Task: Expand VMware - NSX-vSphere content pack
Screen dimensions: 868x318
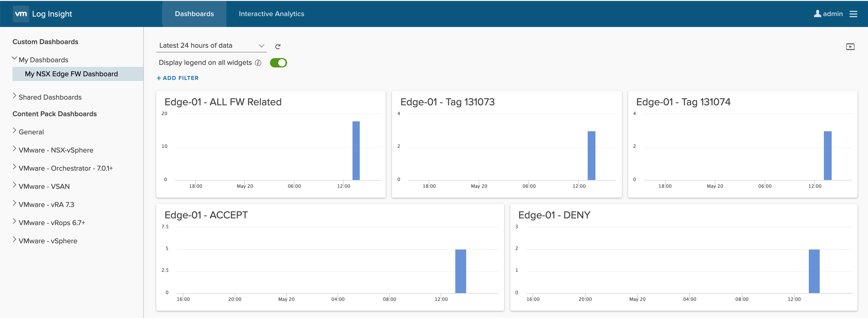Action: point(15,149)
